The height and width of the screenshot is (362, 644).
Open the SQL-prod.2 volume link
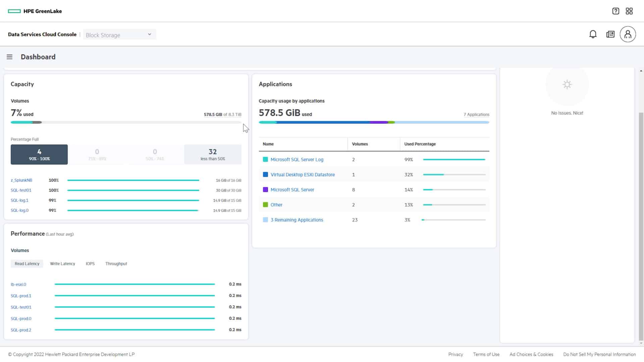pyautogui.click(x=21, y=330)
